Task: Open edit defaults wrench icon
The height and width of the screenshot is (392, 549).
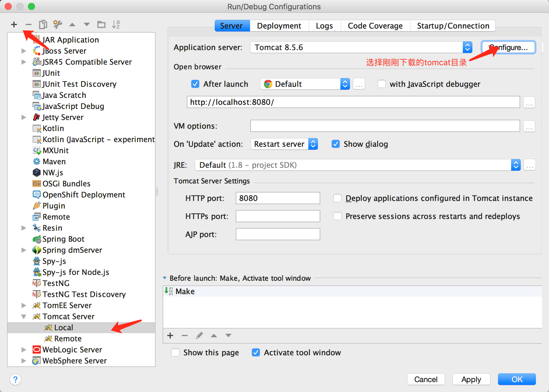Action: click(58, 24)
